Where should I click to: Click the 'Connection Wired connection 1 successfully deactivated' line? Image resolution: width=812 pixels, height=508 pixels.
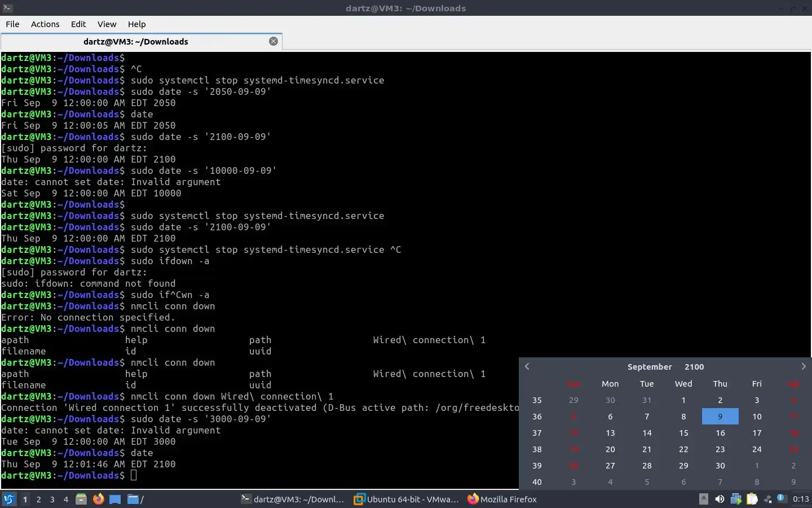tap(260, 408)
